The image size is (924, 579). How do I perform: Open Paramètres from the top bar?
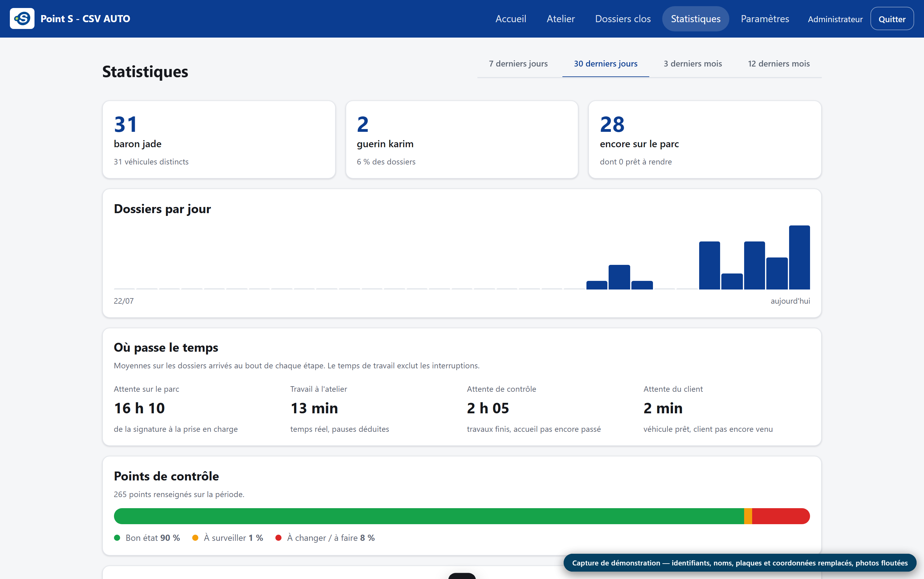click(x=765, y=19)
